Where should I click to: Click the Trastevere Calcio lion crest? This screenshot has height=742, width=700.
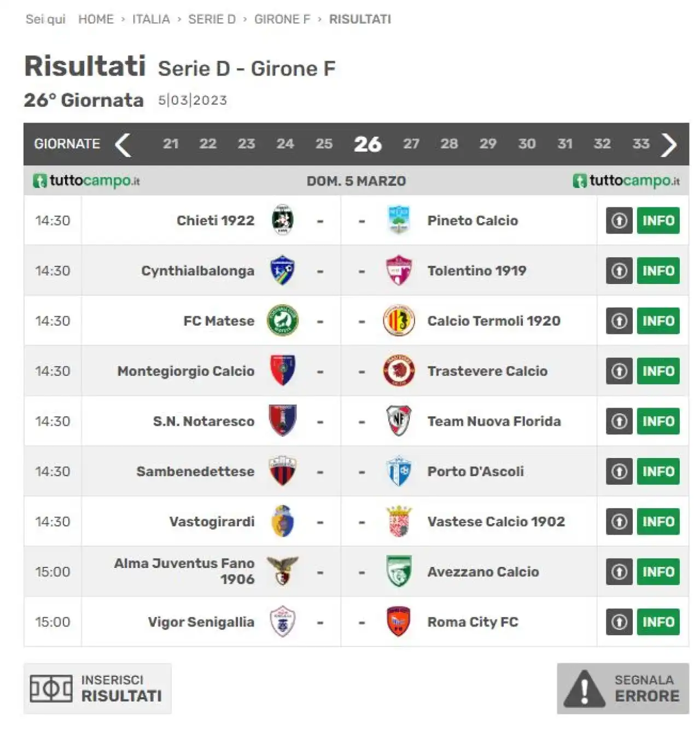pyautogui.click(x=399, y=371)
